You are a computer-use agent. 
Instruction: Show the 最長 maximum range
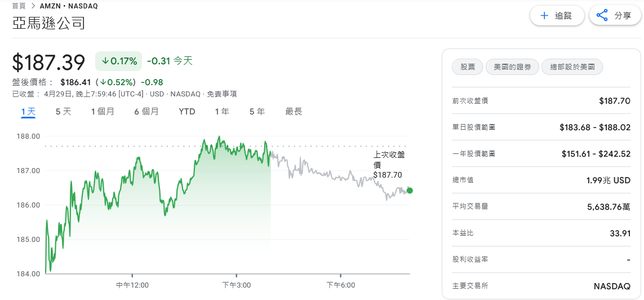click(294, 112)
